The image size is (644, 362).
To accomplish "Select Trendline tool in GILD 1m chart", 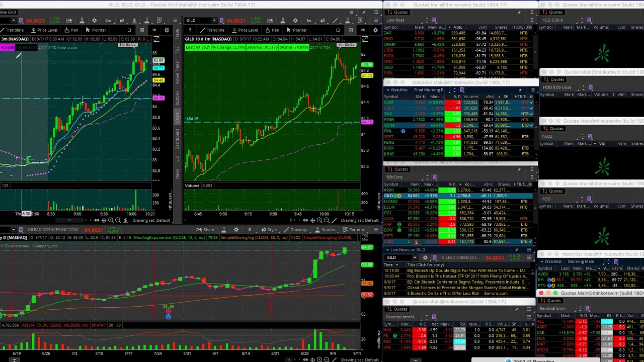I will (x=212, y=30).
